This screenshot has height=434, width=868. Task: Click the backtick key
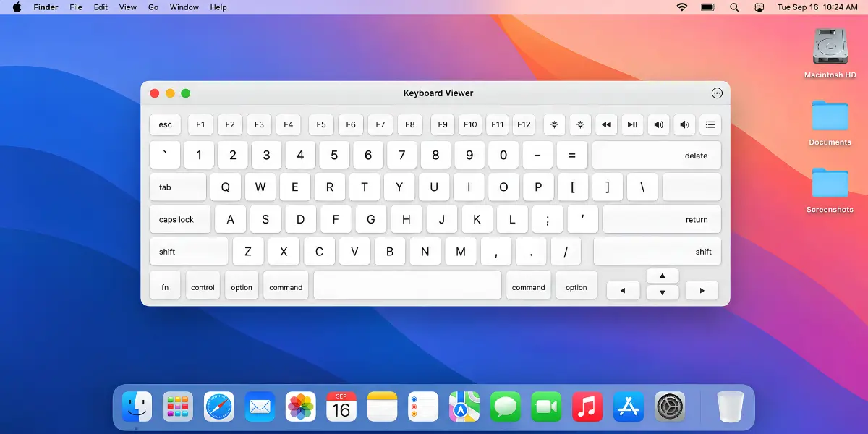165,155
